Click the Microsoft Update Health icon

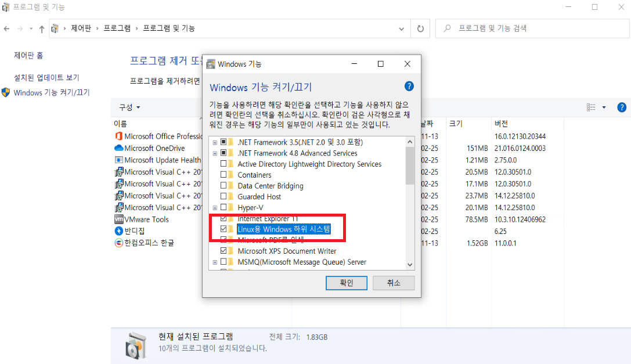tap(119, 160)
